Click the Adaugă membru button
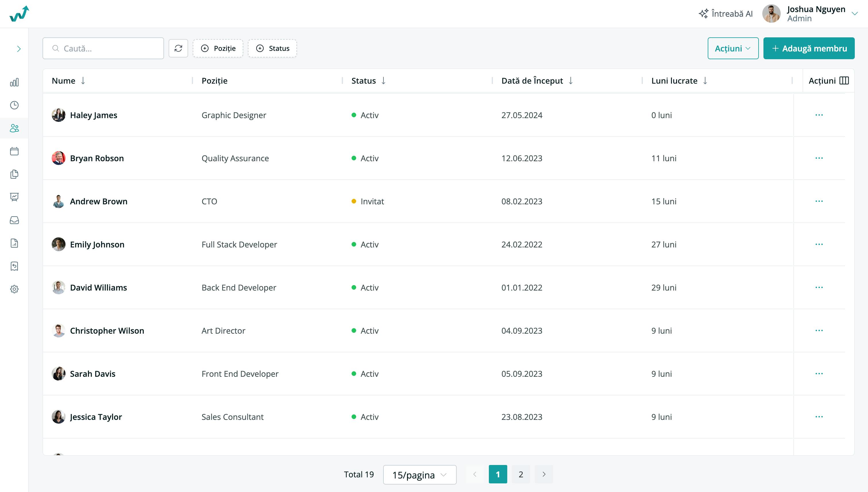The width and height of the screenshot is (868, 492). (809, 48)
